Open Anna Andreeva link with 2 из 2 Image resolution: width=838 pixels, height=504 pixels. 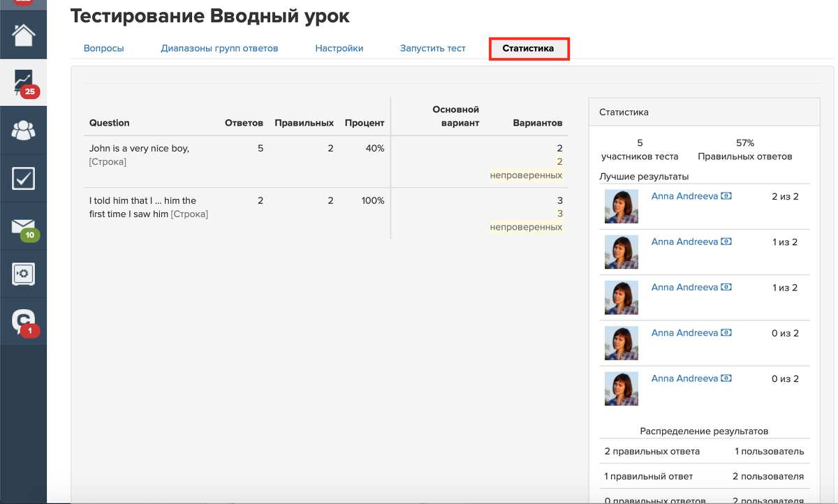tap(684, 197)
